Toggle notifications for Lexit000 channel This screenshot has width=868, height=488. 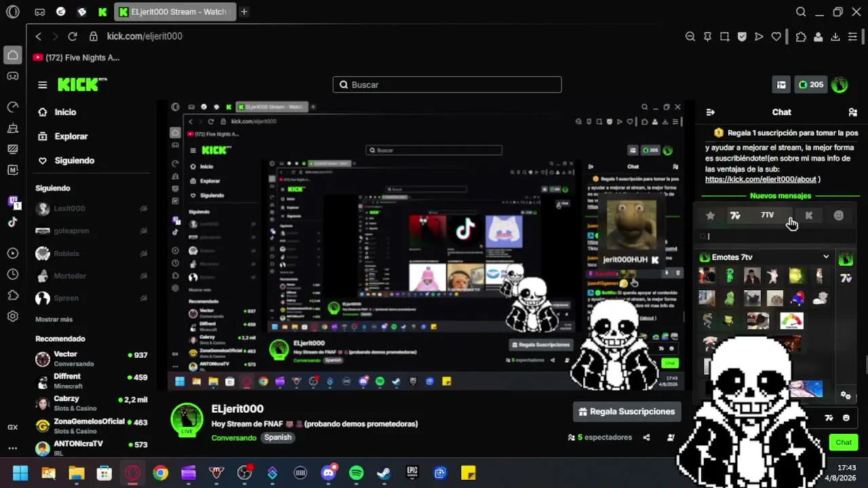143,209
